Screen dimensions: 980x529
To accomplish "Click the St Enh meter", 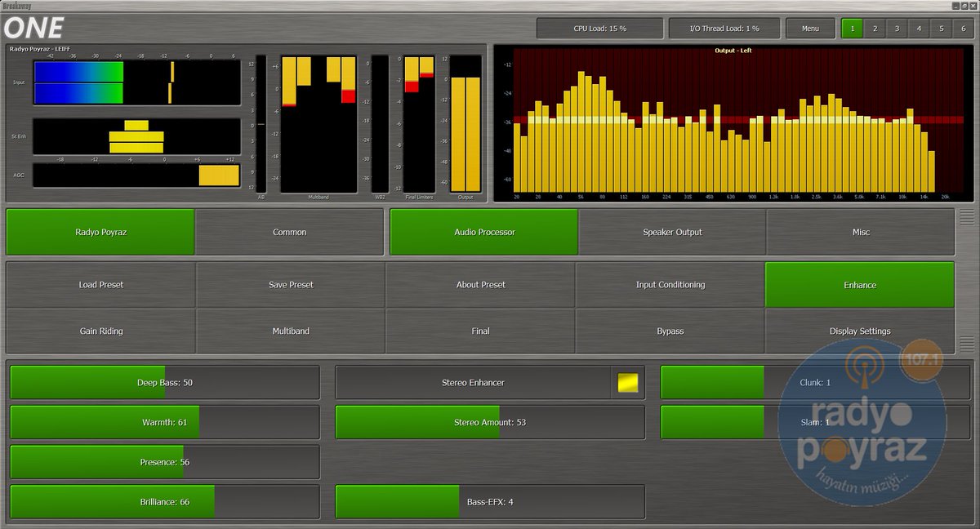I will (137, 136).
